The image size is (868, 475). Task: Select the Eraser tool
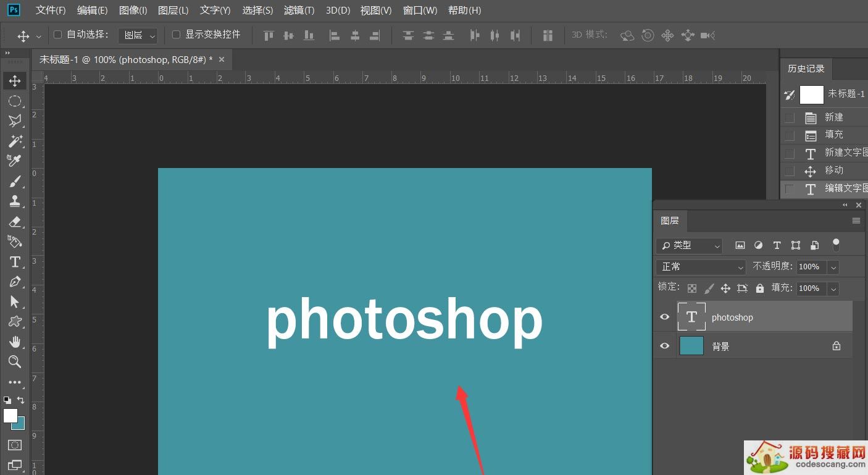[x=15, y=222]
